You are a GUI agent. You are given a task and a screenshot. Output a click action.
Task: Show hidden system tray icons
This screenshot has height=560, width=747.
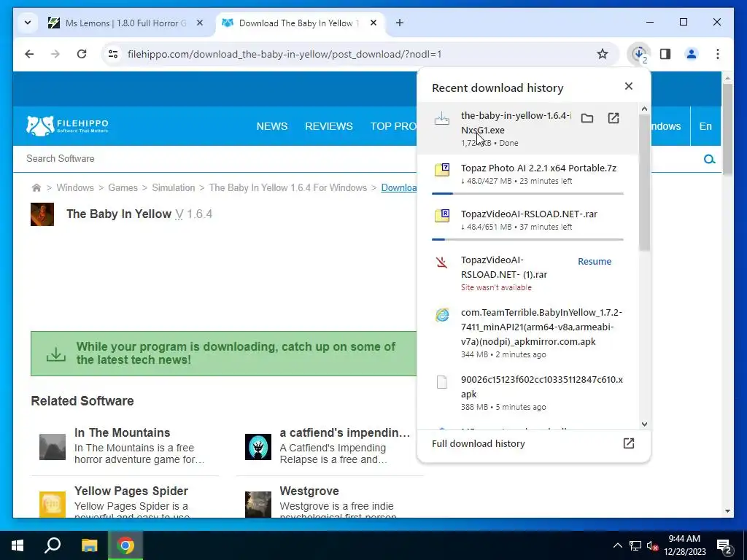[x=617, y=545]
